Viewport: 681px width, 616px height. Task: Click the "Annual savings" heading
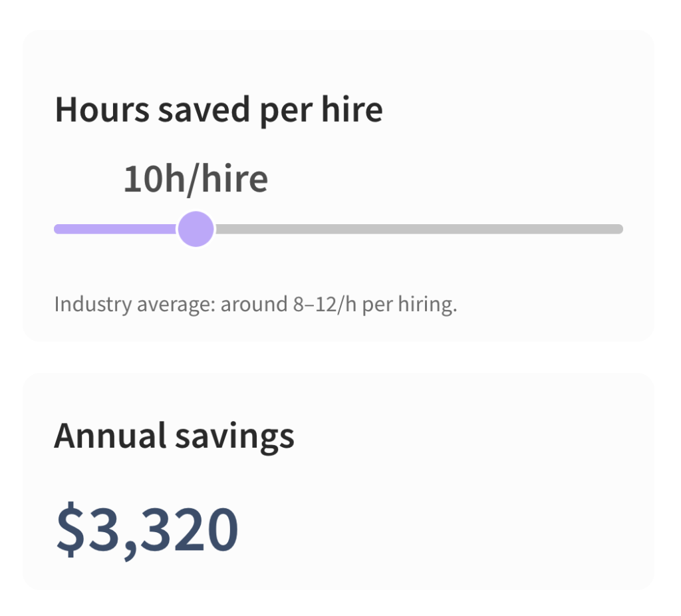tap(174, 436)
